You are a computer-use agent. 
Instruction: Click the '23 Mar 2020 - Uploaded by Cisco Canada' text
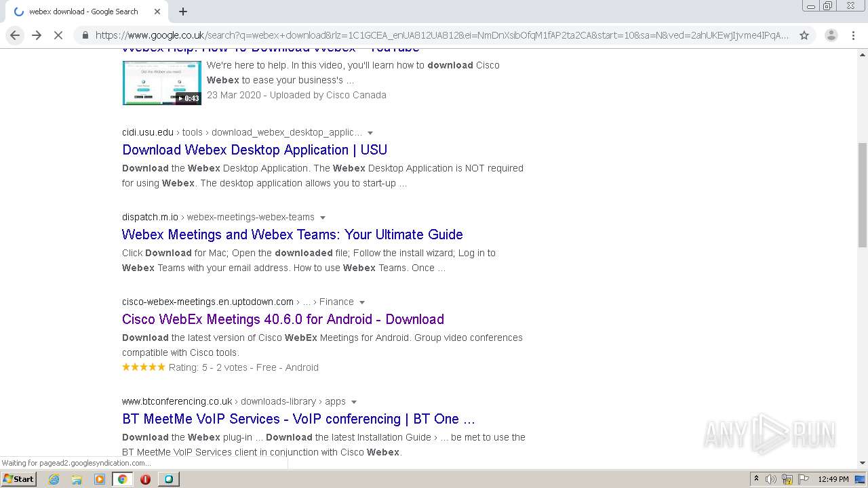pos(296,95)
